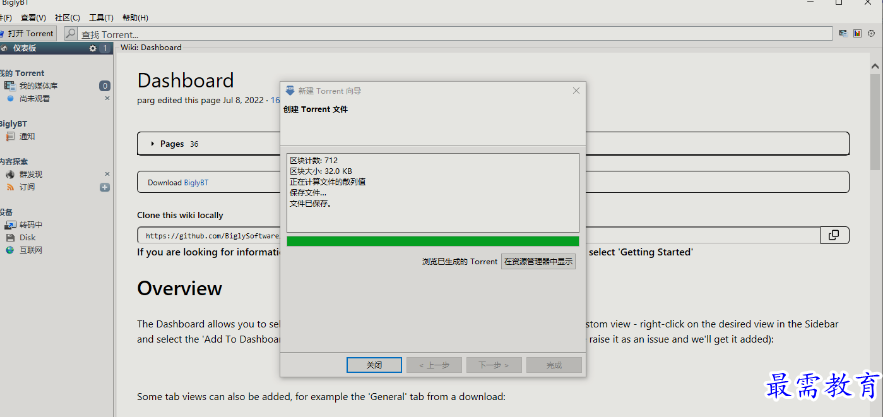
Task: Click the 新建 Torrent 向导 dialog icon
Action: point(290,91)
